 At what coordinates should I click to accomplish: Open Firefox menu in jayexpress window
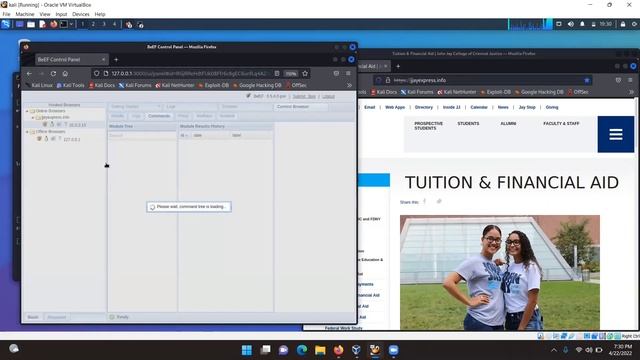[x=630, y=80]
